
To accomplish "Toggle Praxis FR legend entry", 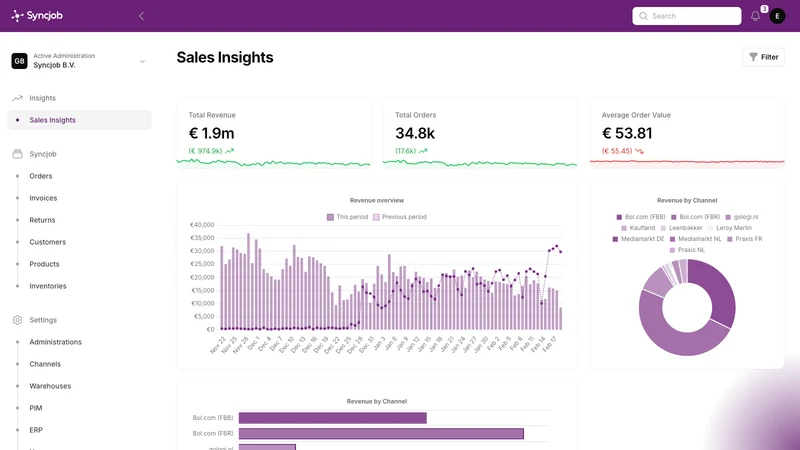I will tap(744, 239).
